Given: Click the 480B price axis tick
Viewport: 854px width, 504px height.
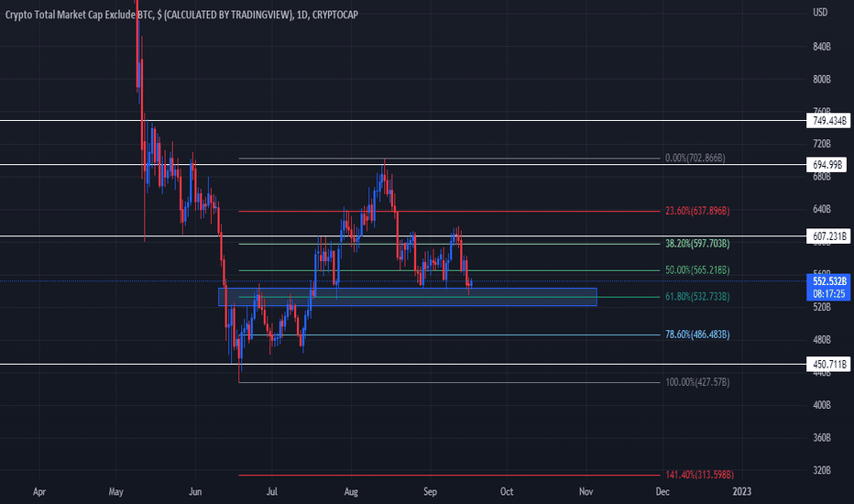Looking at the screenshot, I should click(822, 340).
